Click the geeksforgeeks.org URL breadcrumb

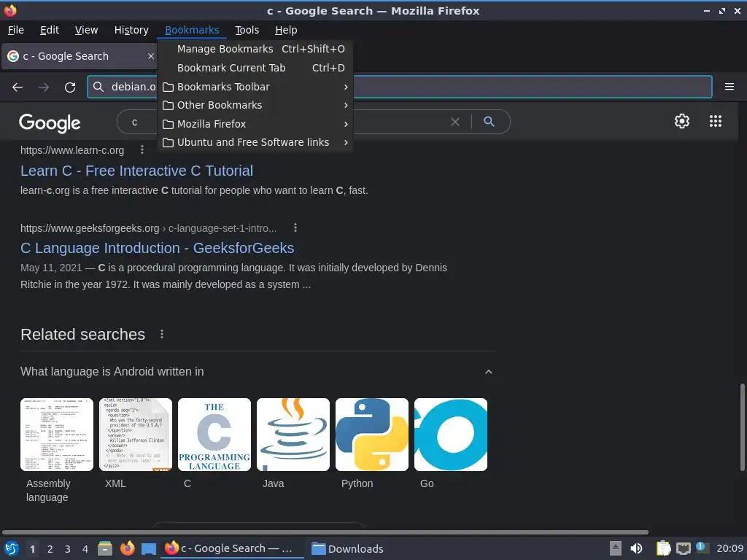148,228
